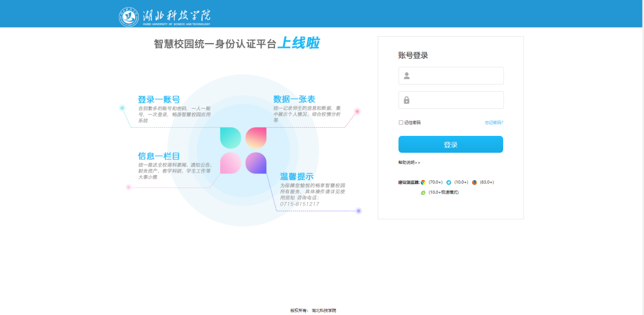
Task: Click the 温馨提示 notice heading
Action: pyautogui.click(x=297, y=177)
